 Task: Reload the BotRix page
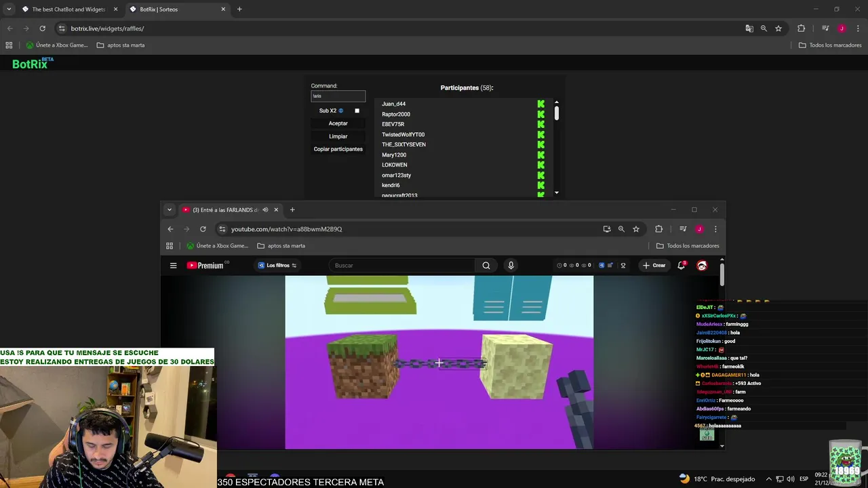[42, 28]
